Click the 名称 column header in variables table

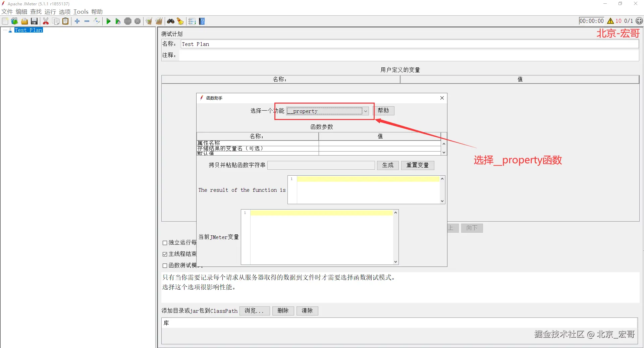pos(280,79)
